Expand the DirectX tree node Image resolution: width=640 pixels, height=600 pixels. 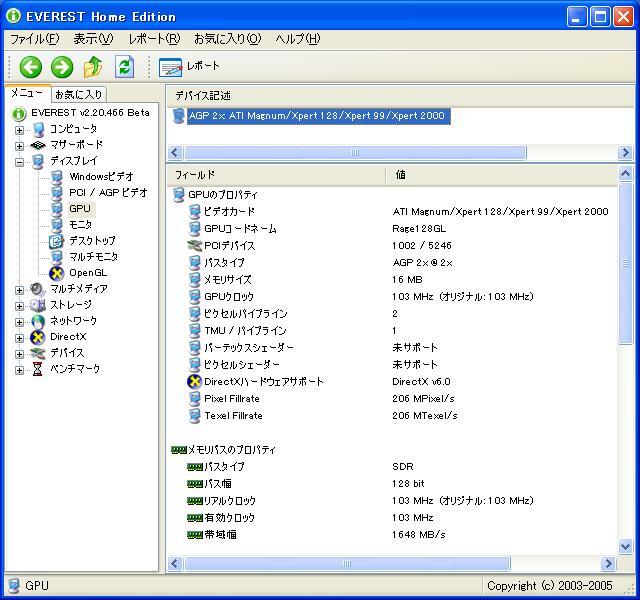click(19, 338)
